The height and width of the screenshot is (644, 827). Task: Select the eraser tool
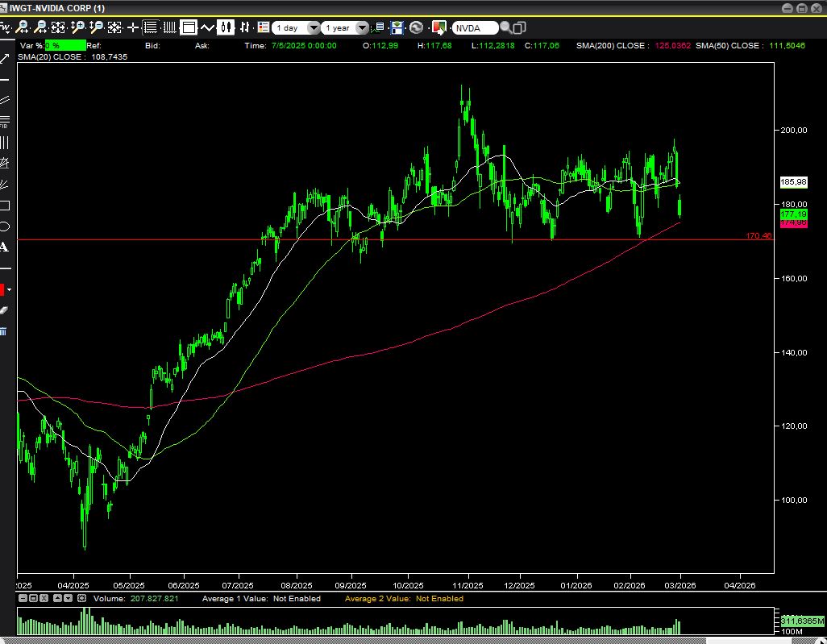click(x=4, y=310)
